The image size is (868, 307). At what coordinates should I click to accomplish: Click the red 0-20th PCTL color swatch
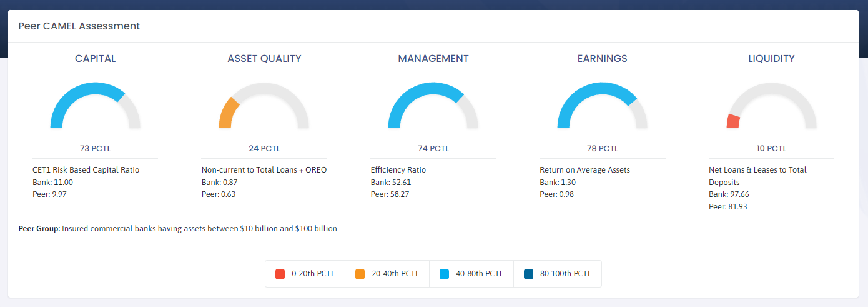(280, 274)
